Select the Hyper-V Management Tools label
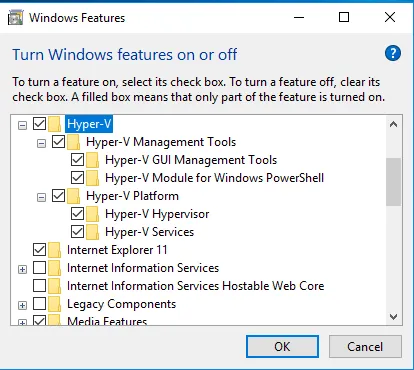This screenshot has height=370, width=414. coord(161,142)
